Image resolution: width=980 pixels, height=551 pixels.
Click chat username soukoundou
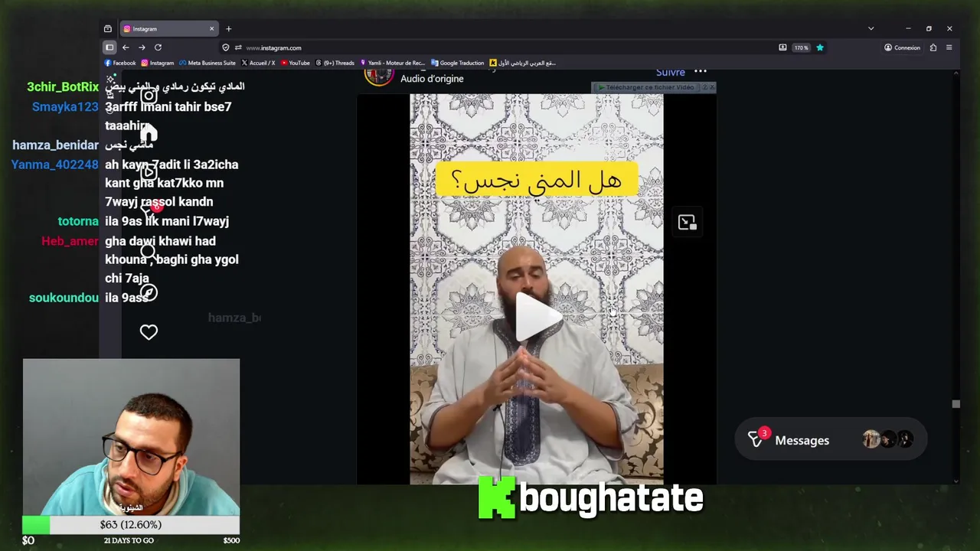pos(64,298)
